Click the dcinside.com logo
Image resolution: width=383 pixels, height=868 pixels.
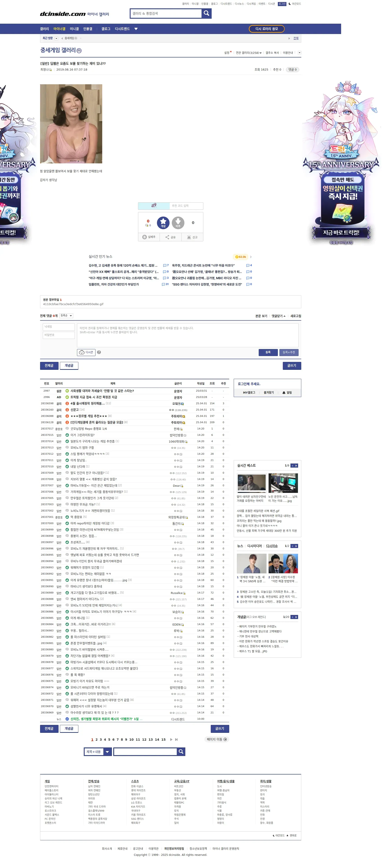pyautogui.click(x=63, y=14)
